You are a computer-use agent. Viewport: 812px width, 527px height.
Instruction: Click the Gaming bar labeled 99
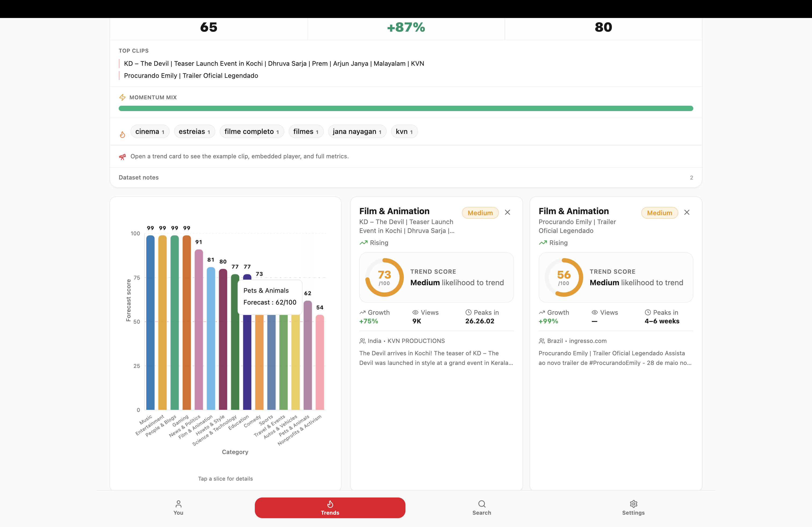click(x=187, y=323)
